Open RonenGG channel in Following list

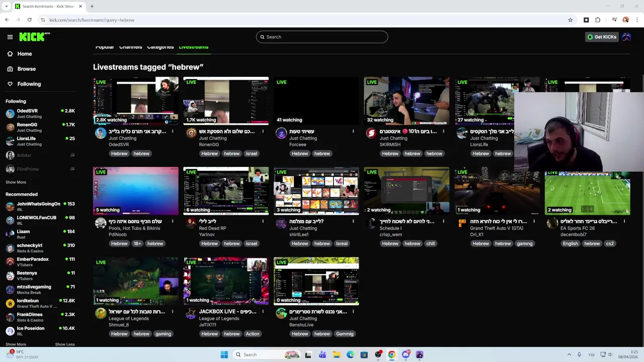tap(40, 127)
